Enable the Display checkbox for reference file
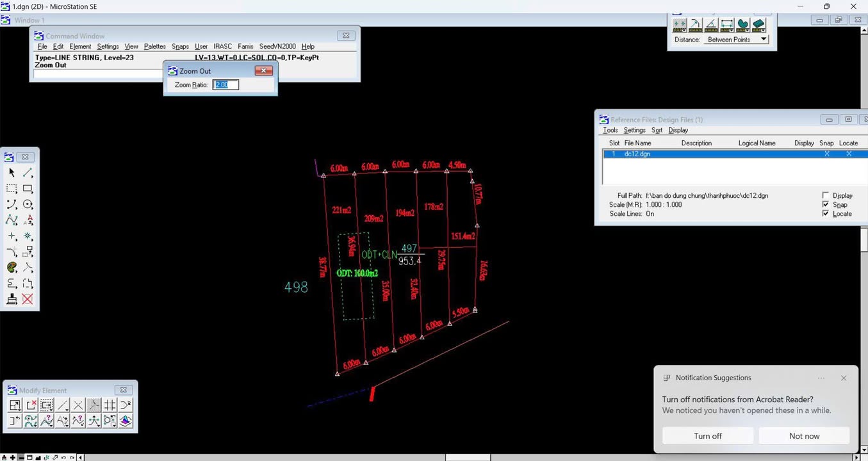This screenshot has width=868, height=461. coord(826,195)
